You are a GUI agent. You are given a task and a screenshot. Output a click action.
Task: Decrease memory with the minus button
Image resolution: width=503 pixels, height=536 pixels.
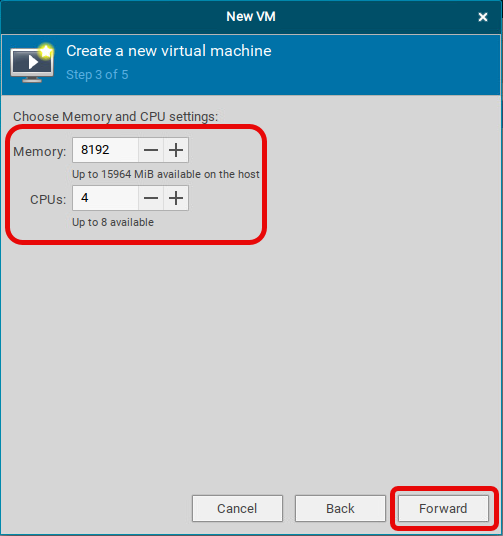151,150
